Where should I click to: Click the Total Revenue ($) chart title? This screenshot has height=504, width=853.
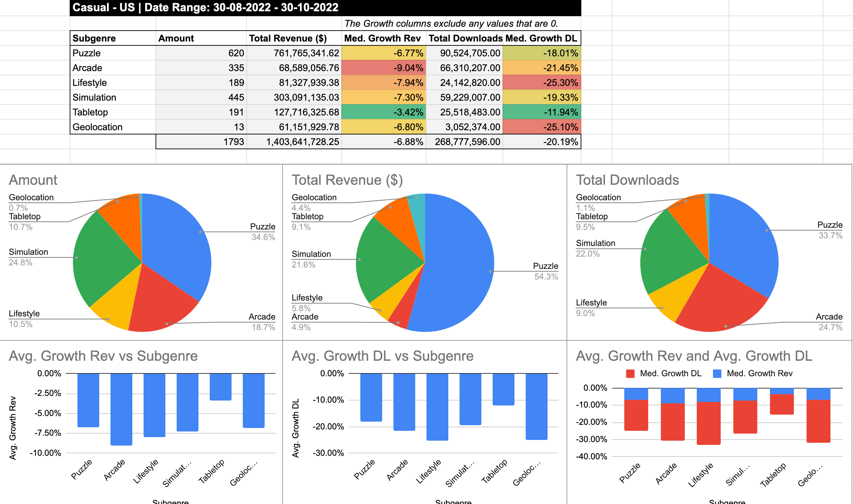click(347, 180)
